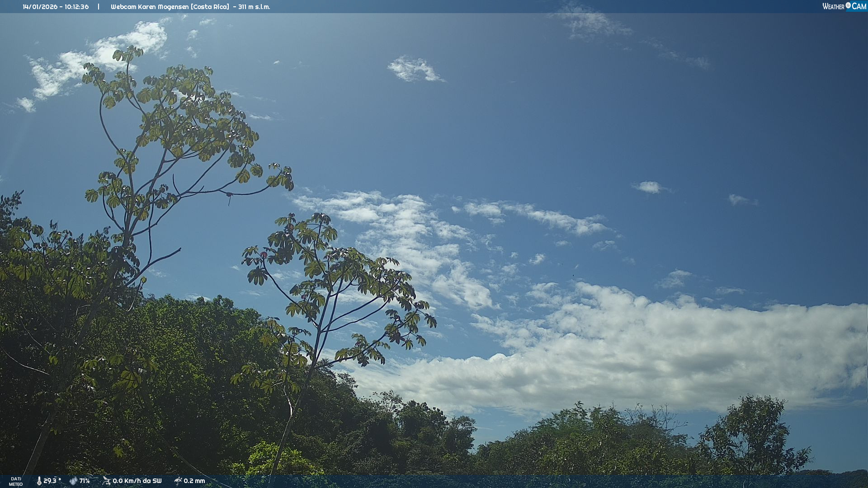Click the thermometer temperature icon

pyautogui.click(x=39, y=481)
